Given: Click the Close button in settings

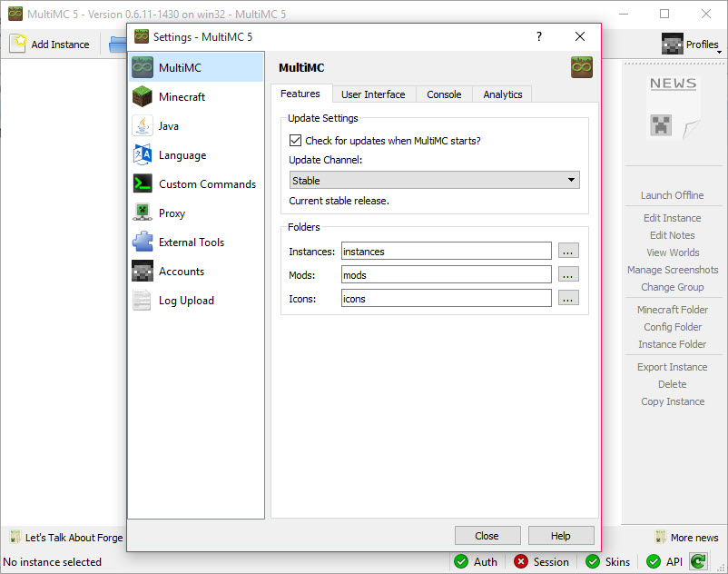Looking at the screenshot, I should (487, 536).
